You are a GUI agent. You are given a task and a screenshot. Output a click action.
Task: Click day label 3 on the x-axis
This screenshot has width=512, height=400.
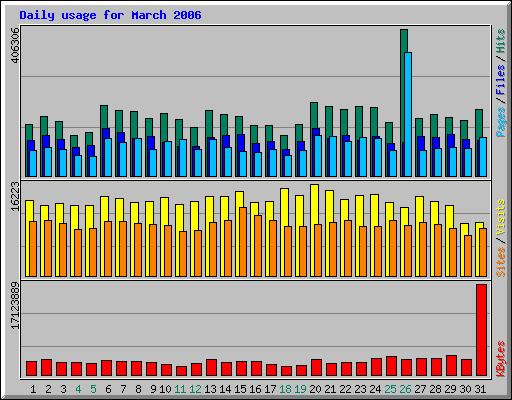tap(63, 389)
